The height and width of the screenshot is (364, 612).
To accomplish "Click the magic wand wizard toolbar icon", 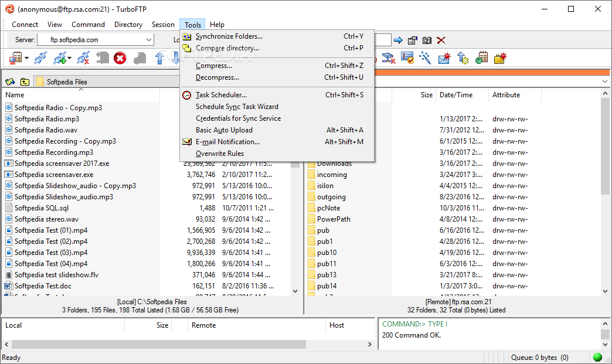I will tap(425, 58).
